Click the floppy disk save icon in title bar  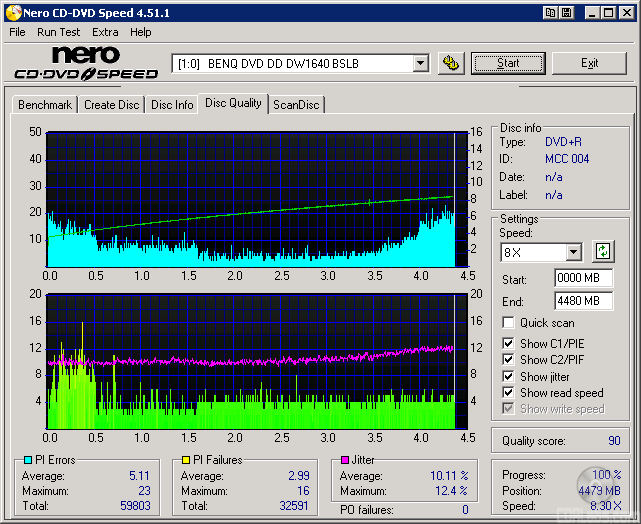(567, 12)
